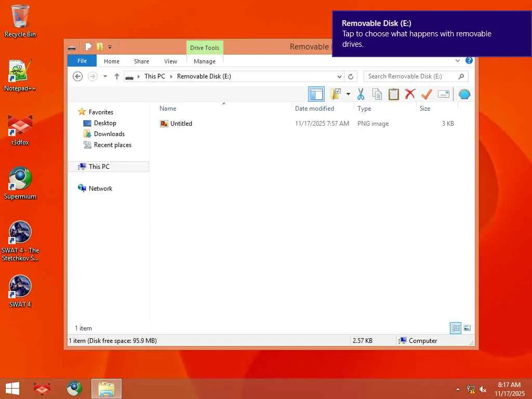Screen dimensions: 532x399
Task: Open the Manage ribbon tab
Action: (x=205, y=61)
